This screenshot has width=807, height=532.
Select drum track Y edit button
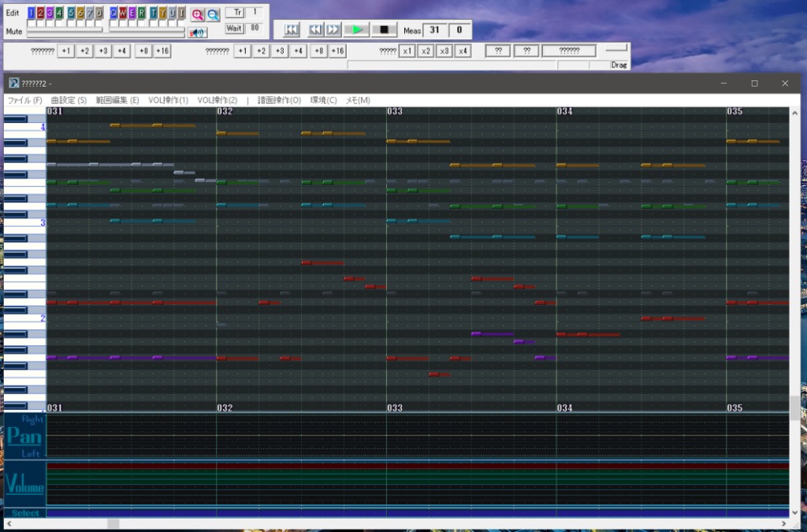click(x=162, y=13)
